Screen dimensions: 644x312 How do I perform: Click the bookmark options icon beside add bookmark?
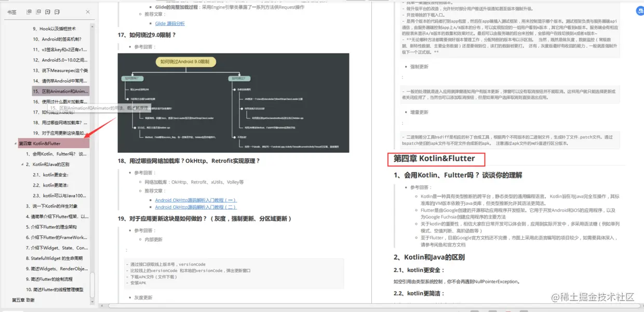point(57,11)
